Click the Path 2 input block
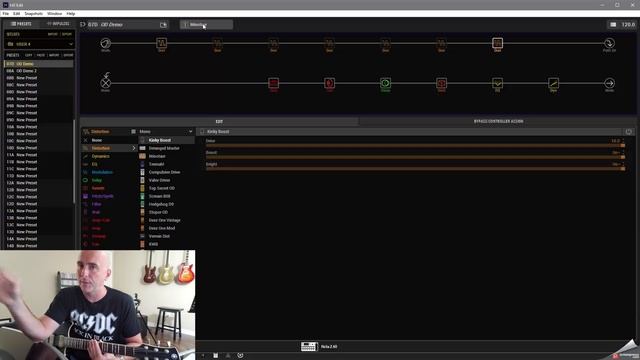Image resolution: width=640 pixels, height=360 pixels. click(x=105, y=83)
